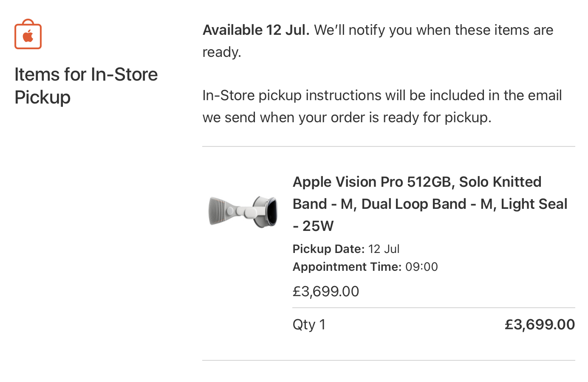Select the "Items for In-Store Pickup" heading

(x=86, y=86)
